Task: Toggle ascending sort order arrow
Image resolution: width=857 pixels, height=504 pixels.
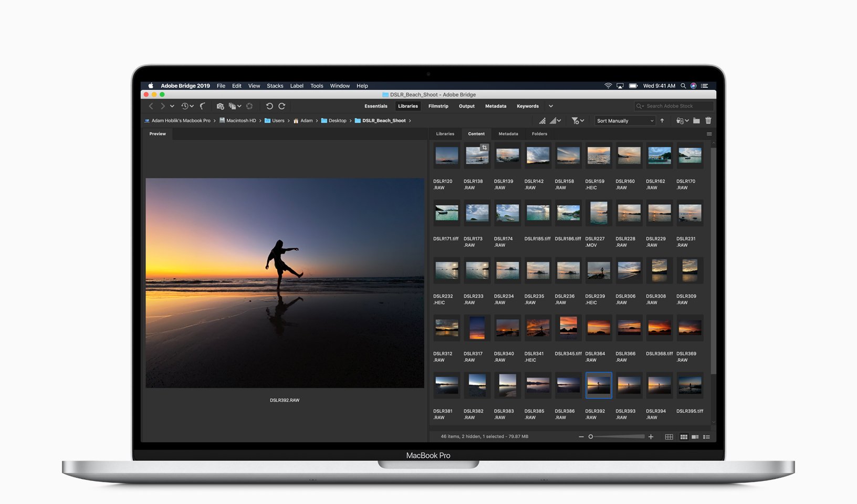Action: pos(662,121)
